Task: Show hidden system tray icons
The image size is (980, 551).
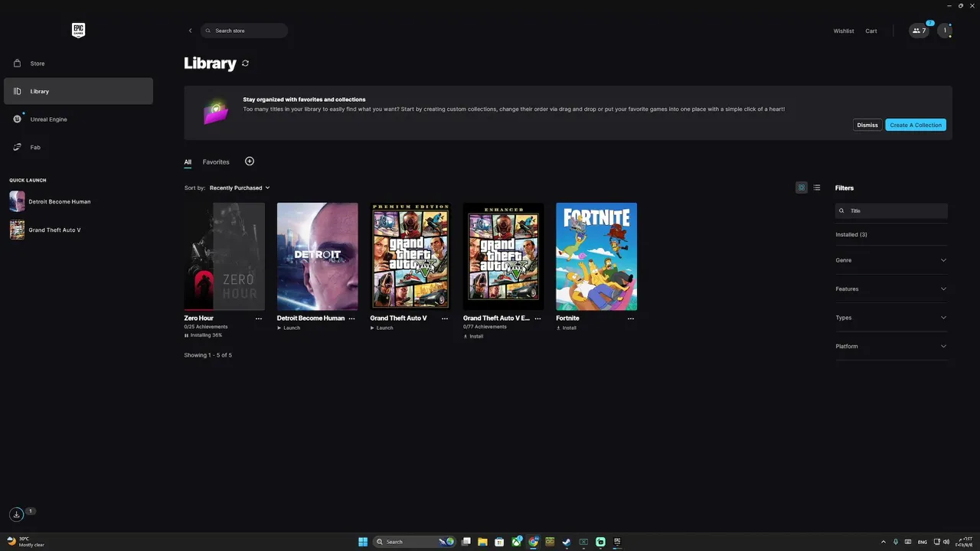Action: coord(884,542)
